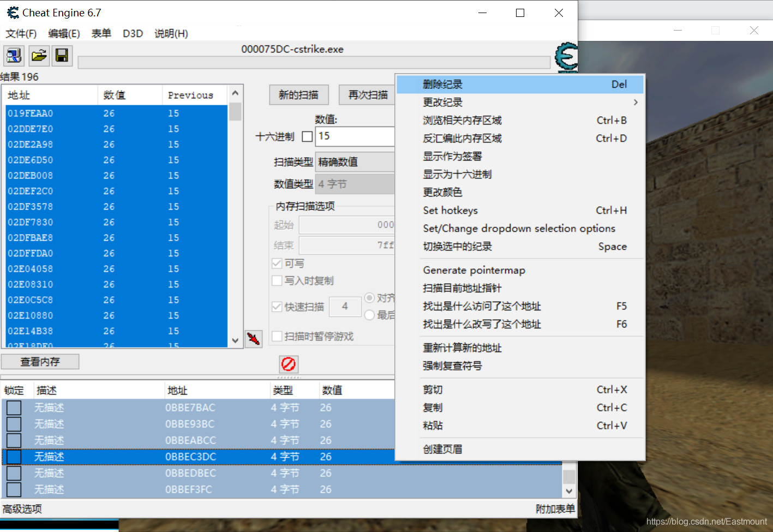Image resolution: width=773 pixels, height=532 pixels.
Task: Select result row 02DFBAE8
Action: coord(116,238)
